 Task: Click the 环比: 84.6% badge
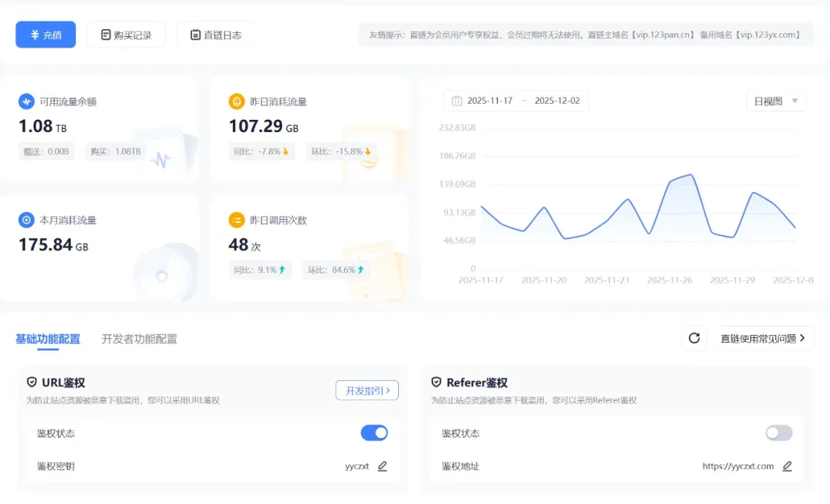pyautogui.click(x=336, y=270)
